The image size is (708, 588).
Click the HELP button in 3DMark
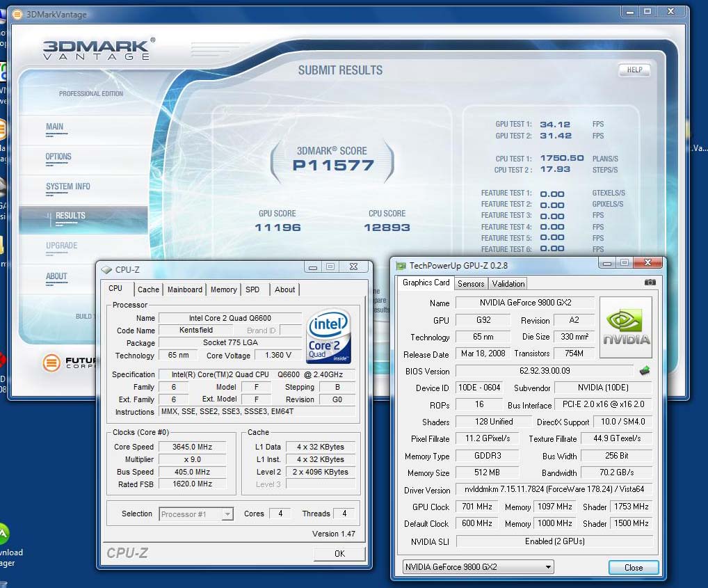coord(634,70)
